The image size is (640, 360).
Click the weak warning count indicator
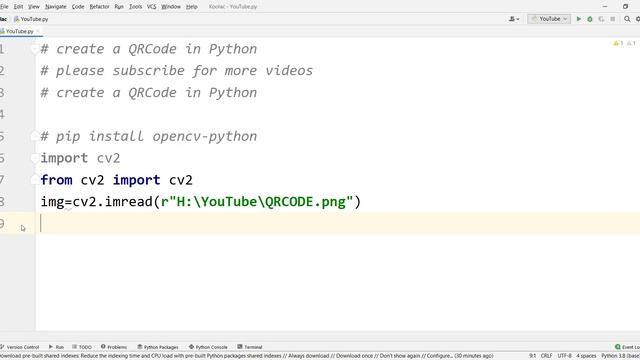631,43
